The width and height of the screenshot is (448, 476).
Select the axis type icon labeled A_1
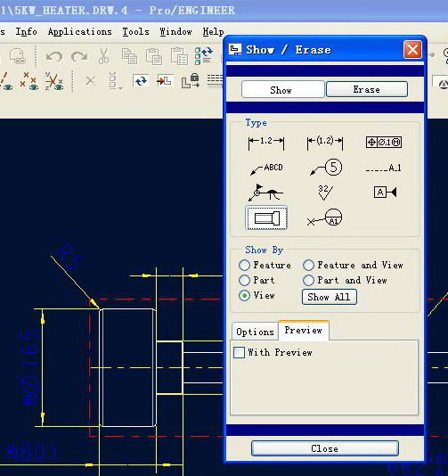coord(384,168)
